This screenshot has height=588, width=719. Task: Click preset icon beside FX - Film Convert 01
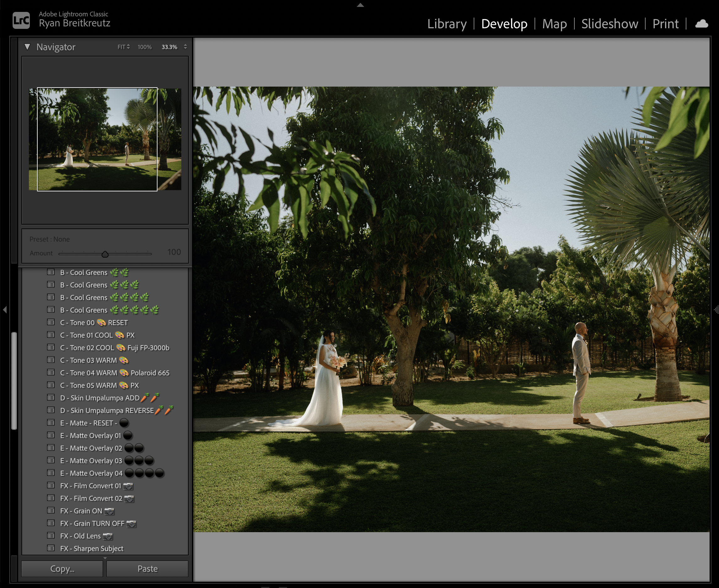click(x=51, y=485)
